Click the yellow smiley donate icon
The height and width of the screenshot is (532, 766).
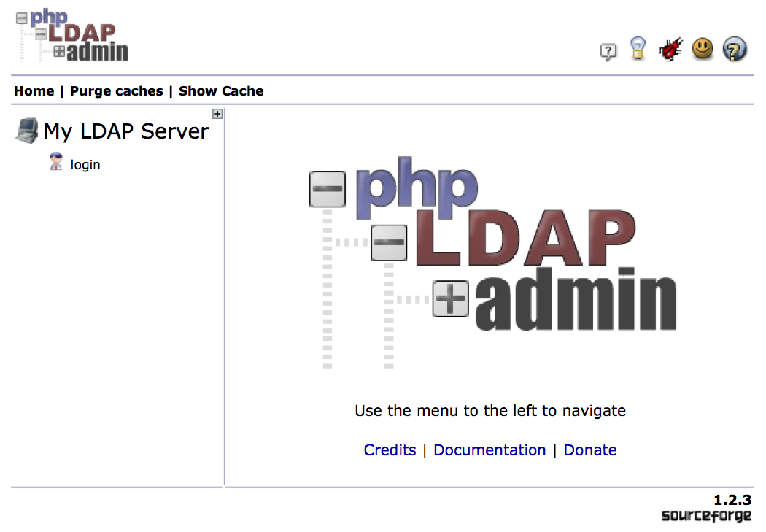[703, 48]
